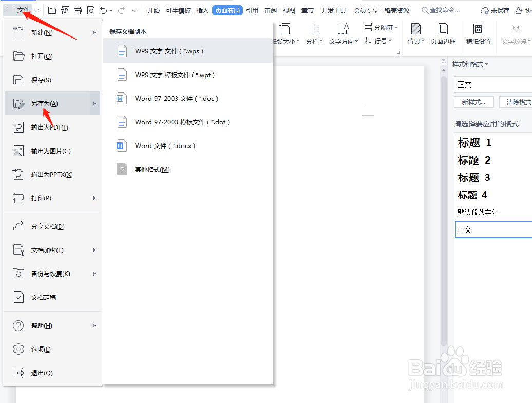Switch to the 可牛模板 ribbon tab
532x403 pixels.
coord(178,10)
